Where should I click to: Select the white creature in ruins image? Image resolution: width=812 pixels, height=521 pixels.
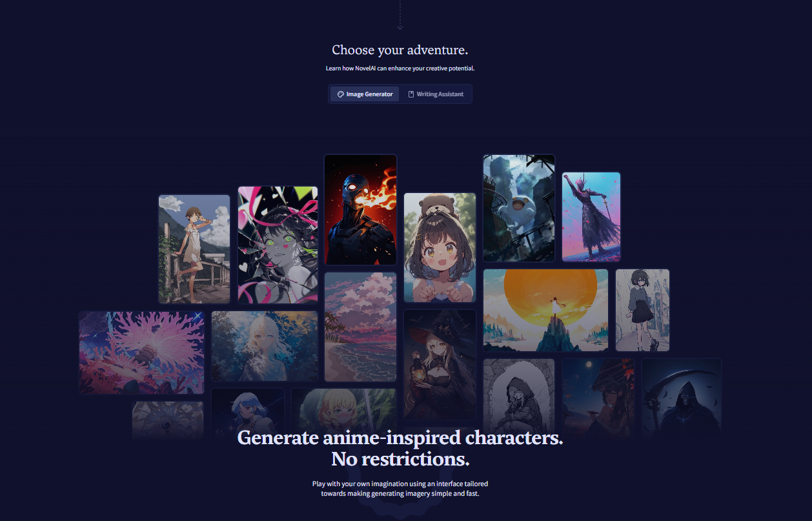coord(519,208)
